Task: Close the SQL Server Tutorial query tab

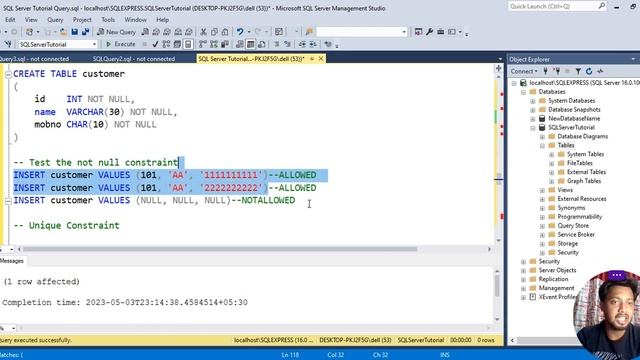Action: [321, 59]
